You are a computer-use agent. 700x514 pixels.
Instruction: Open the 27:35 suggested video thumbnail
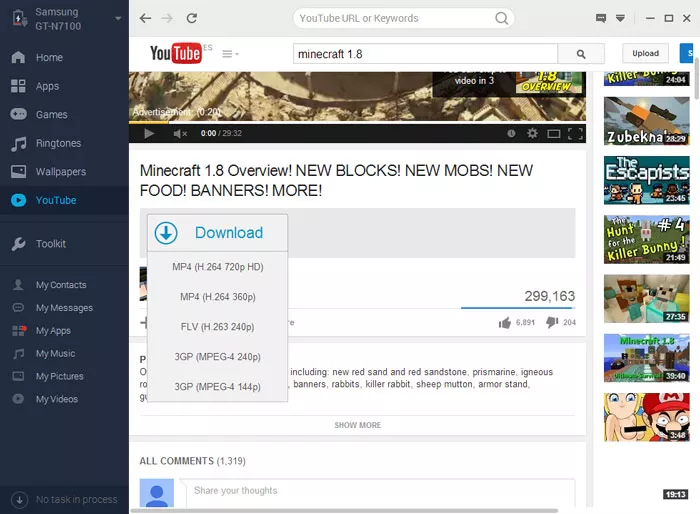click(646, 299)
